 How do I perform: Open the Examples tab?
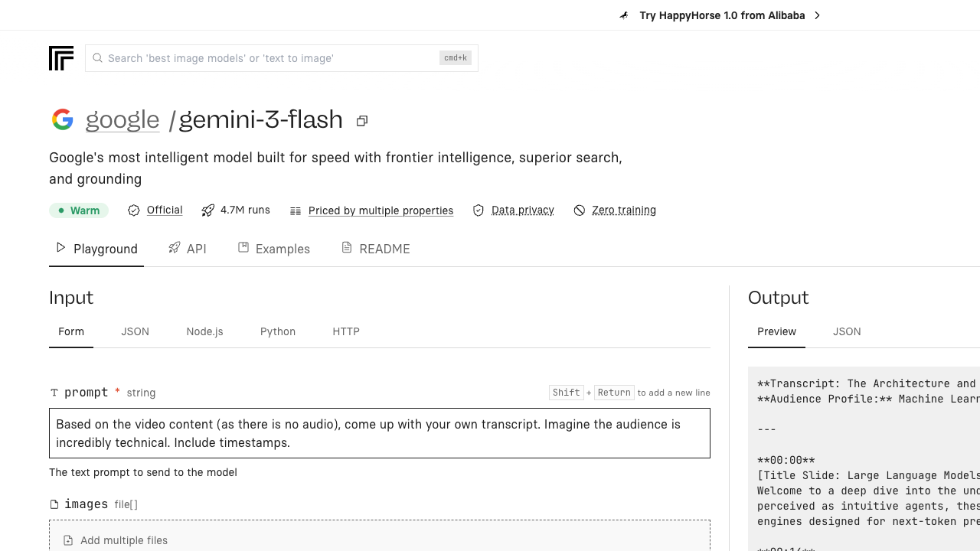(x=274, y=249)
